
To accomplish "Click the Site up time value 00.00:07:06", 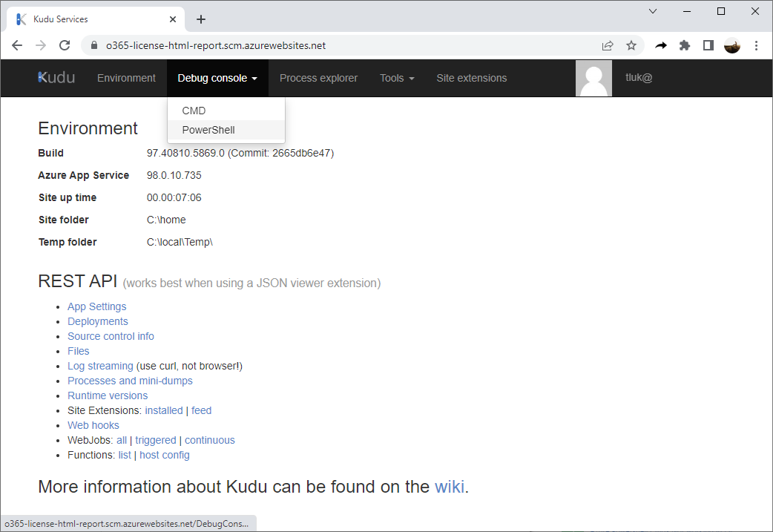I will (x=174, y=197).
